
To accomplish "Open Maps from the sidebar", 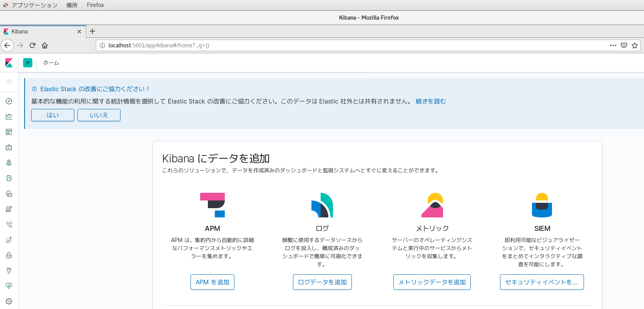I will [x=9, y=163].
